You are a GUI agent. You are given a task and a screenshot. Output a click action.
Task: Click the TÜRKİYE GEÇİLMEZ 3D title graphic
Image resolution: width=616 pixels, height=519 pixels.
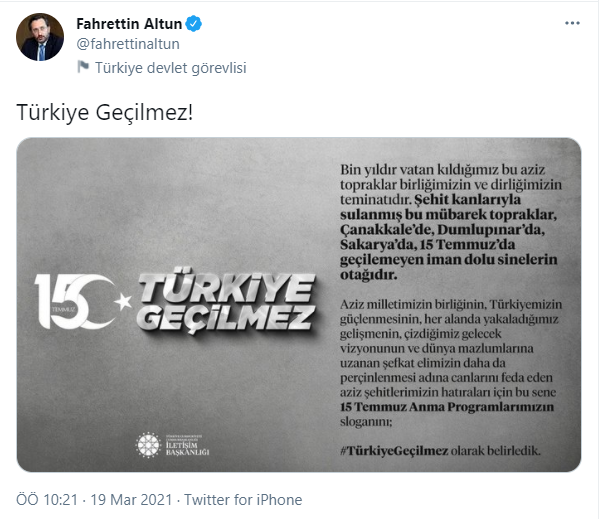[x=226, y=301]
